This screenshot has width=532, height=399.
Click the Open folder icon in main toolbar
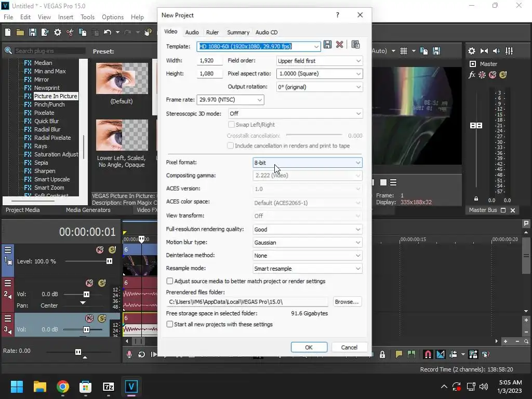20,32
